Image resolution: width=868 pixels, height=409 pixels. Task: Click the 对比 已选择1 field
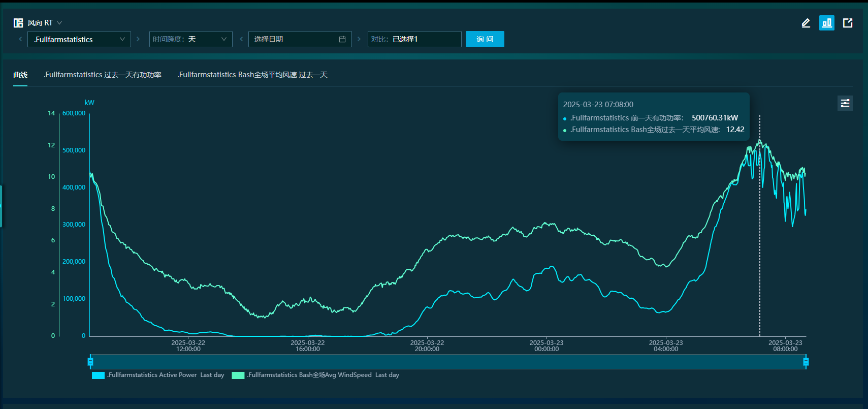pyautogui.click(x=414, y=39)
